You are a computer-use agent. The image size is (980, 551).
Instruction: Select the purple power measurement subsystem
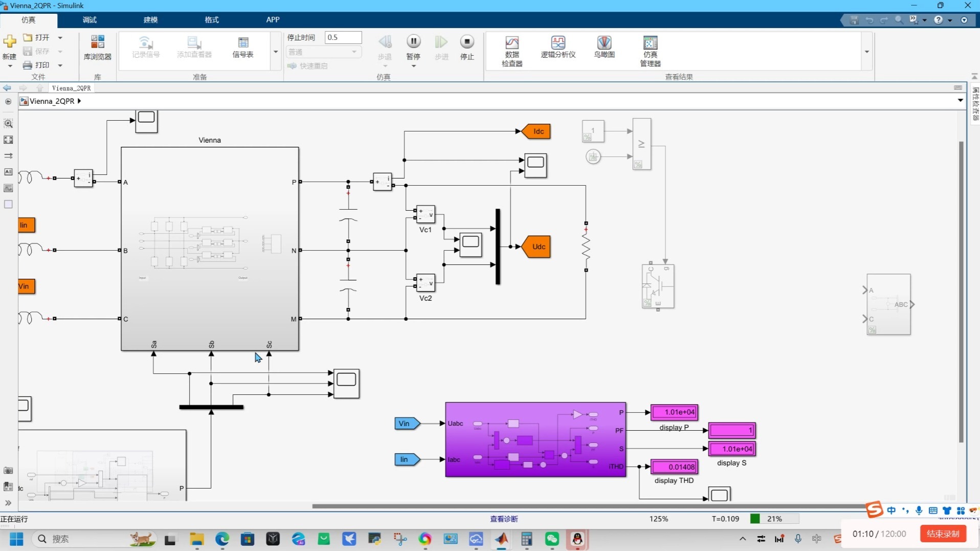click(536, 439)
